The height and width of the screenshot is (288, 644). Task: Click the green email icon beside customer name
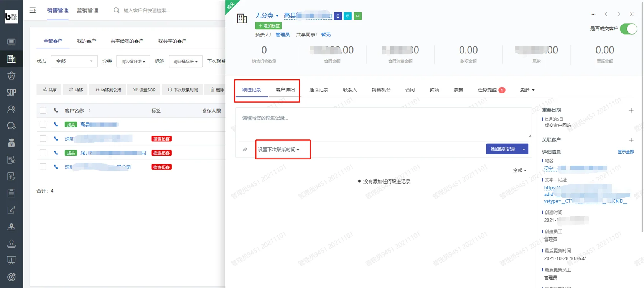(x=358, y=16)
